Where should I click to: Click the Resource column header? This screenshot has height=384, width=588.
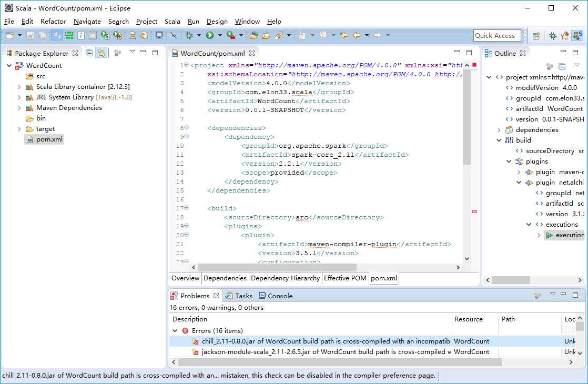(x=474, y=319)
